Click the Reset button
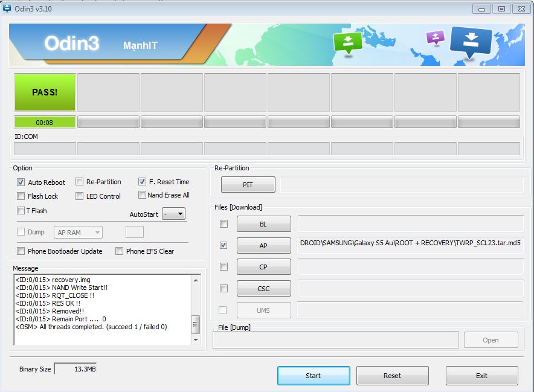 point(392,376)
